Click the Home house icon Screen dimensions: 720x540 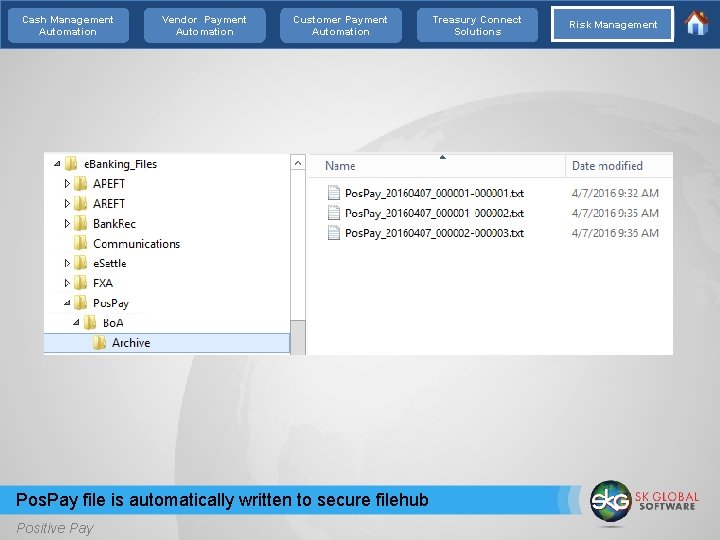coord(697,23)
